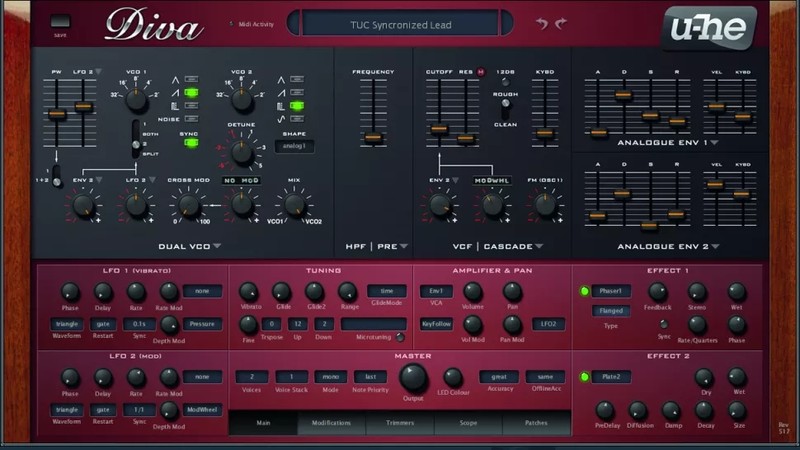Viewport: 800px width, 450px height.
Task: Open LFO 1 triangle waveform menu
Action: (67, 324)
